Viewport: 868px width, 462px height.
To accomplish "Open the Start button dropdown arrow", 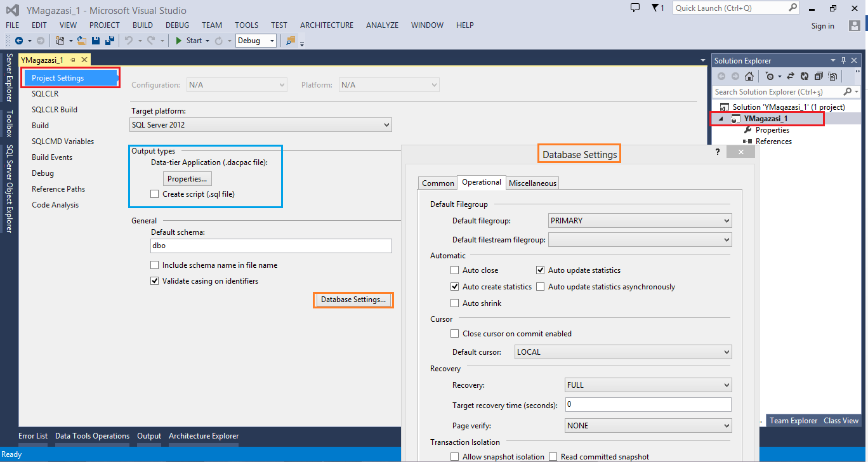I will [x=207, y=41].
